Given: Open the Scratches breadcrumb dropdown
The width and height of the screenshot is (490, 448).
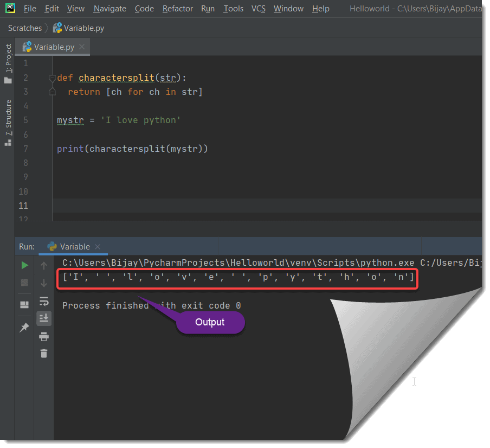Looking at the screenshot, I should (x=25, y=27).
